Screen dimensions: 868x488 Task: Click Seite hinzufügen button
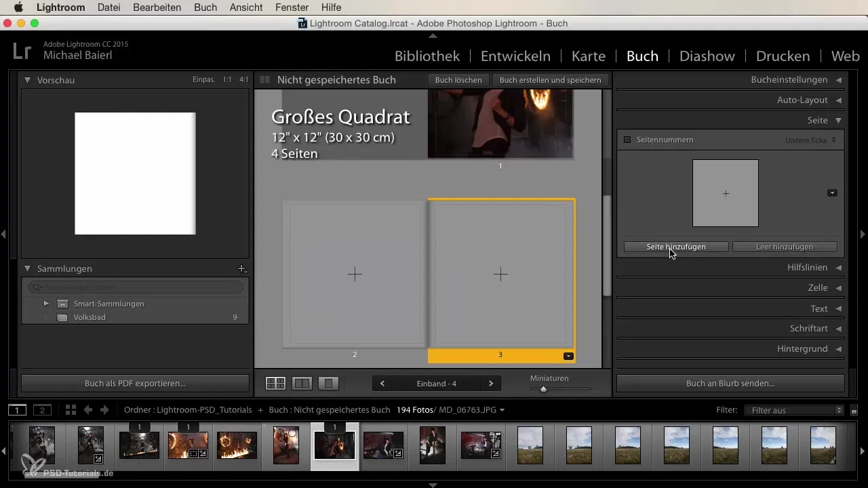676,247
